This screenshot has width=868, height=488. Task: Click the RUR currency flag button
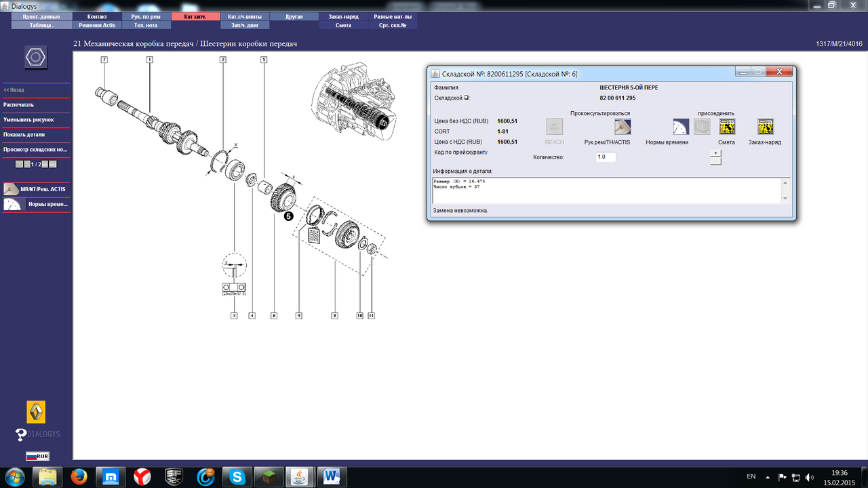[37, 456]
